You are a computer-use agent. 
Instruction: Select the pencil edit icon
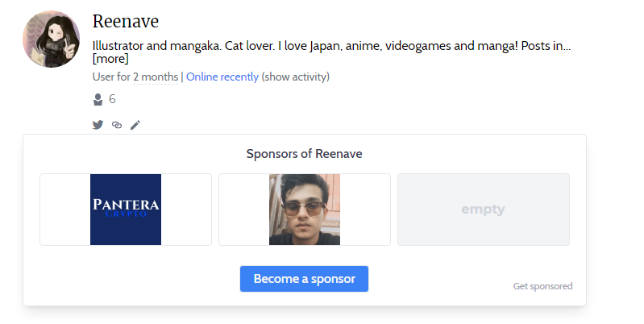[x=135, y=125]
